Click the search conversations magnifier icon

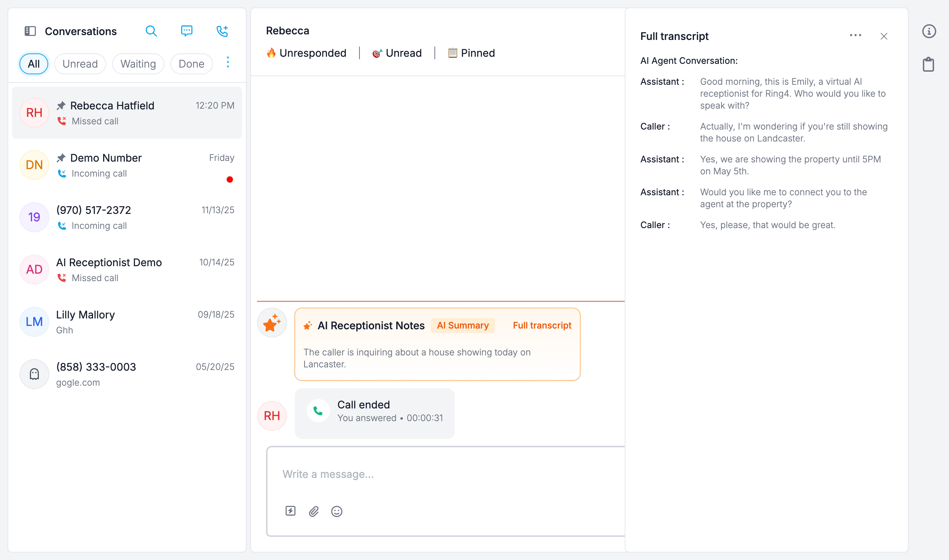coord(151,31)
